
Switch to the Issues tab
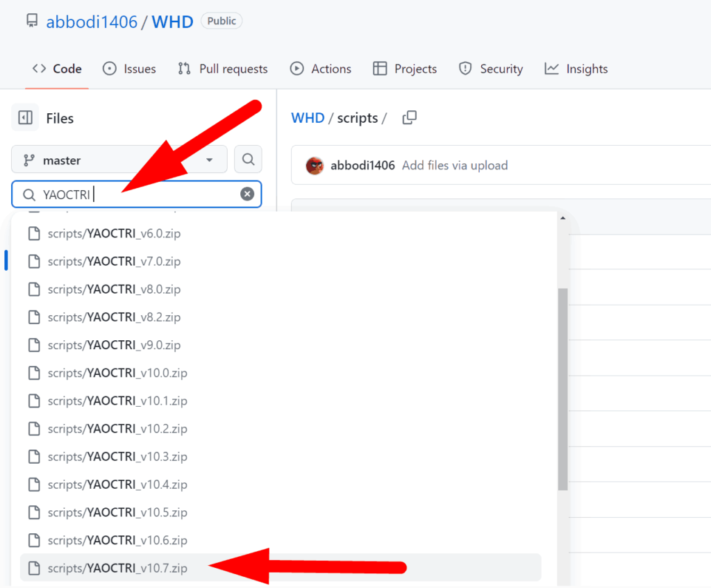coord(129,69)
